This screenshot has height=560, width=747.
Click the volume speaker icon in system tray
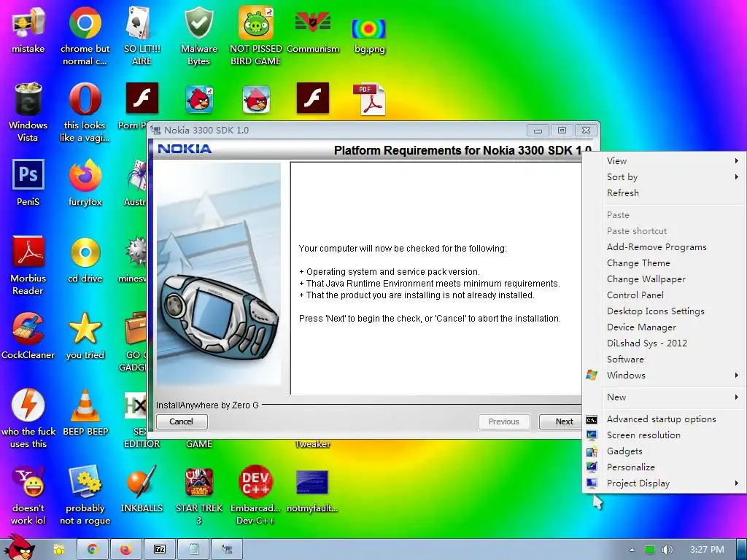click(667, 550)
